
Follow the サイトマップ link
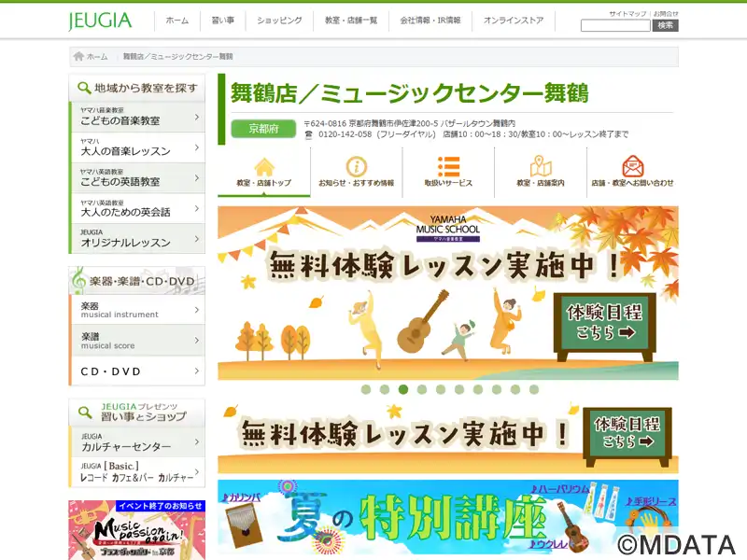click(x=627, y=13)
